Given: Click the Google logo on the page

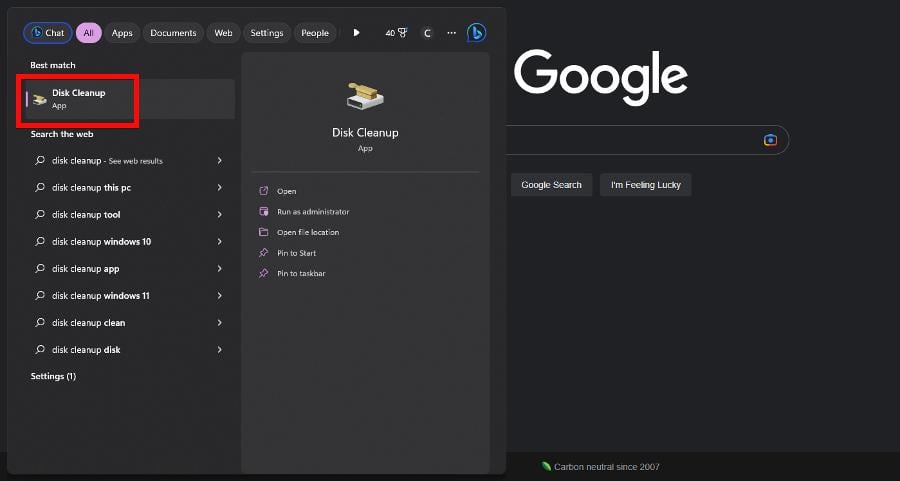Looking at the screenshot, I should (600, 78).
